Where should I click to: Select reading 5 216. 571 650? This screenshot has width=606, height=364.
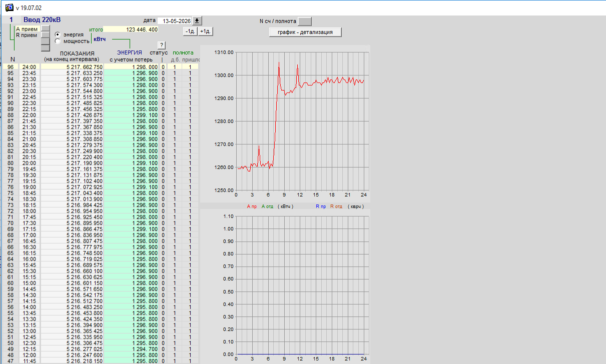tap(72, 288)
